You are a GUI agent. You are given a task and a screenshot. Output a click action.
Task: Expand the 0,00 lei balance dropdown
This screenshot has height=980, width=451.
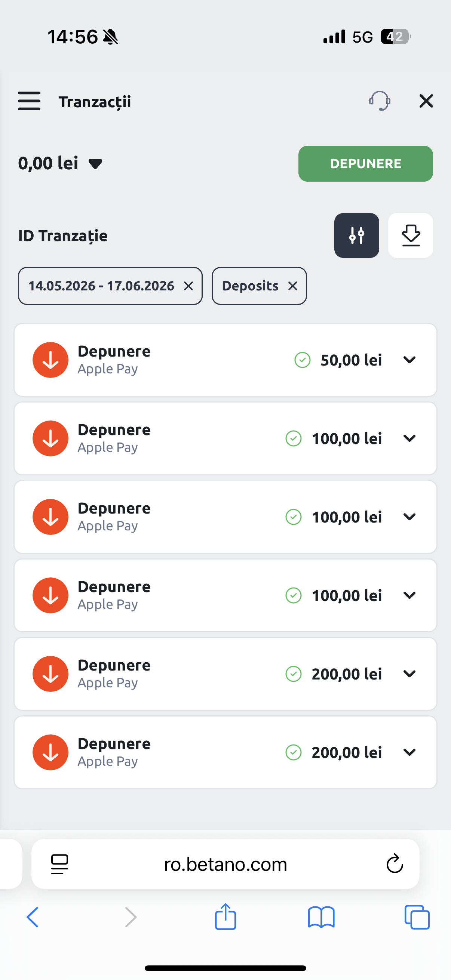click(95, 164)
